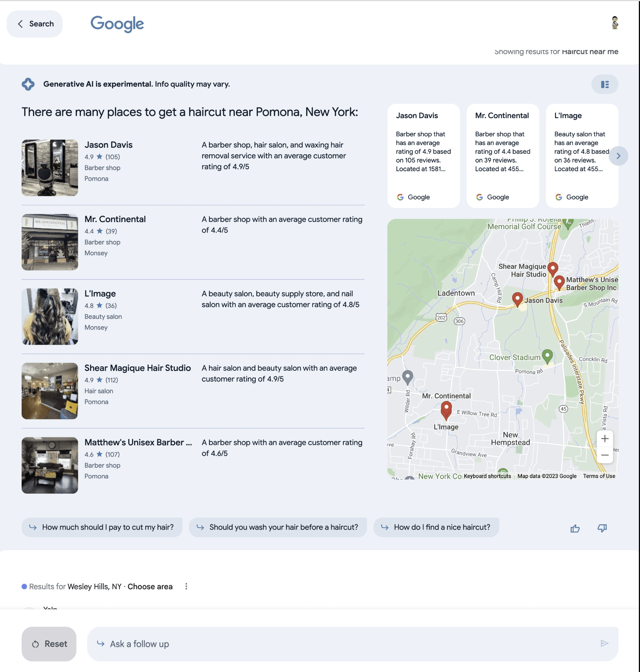Viewport: 640px width, 672px height.
Task: Focus the "Ask a follow up" field
Action: [x=341, y=644]
